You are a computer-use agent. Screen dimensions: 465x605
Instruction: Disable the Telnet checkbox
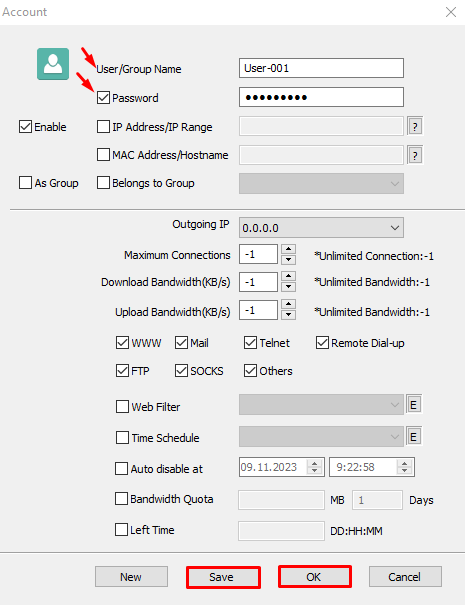[x=250, y=343]
